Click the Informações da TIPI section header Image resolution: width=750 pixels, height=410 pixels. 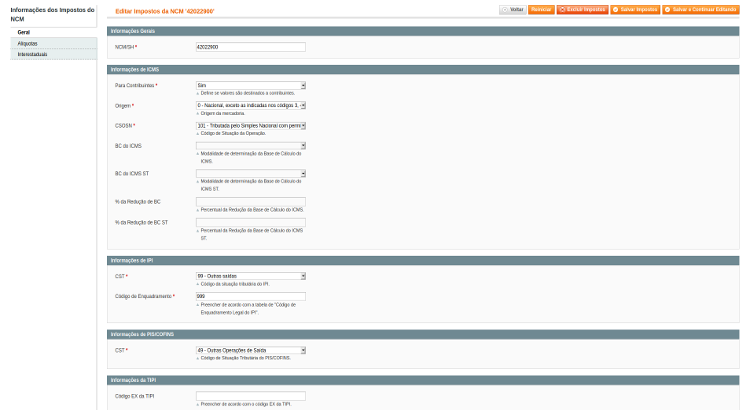[x=423, y=380]
